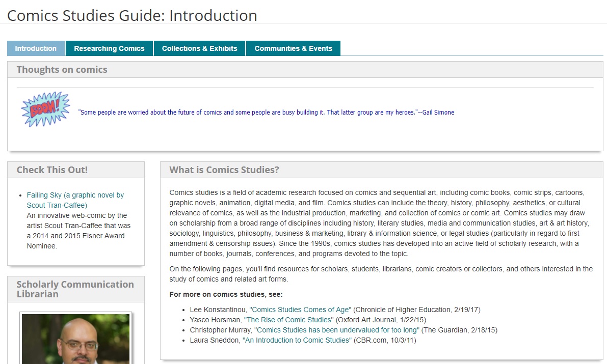Viewport: 607px width, 364px height.
Task: Return to the Introduction tab
Action: tap(35, 48)
